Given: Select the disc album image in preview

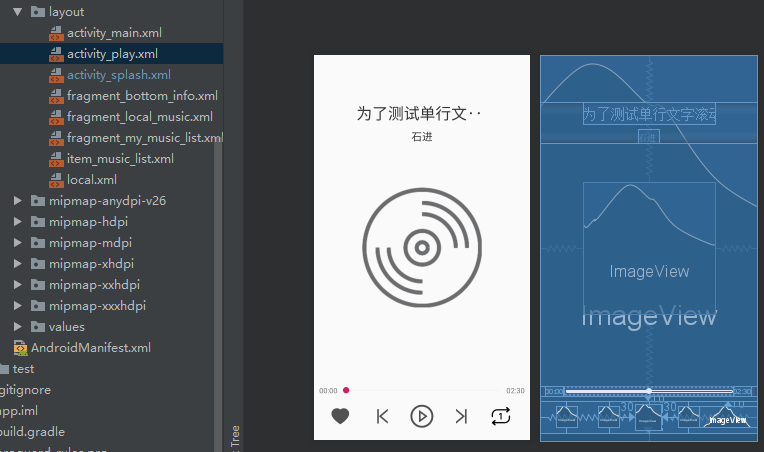Looking at the screenshot, I should [x=422, y=247].
